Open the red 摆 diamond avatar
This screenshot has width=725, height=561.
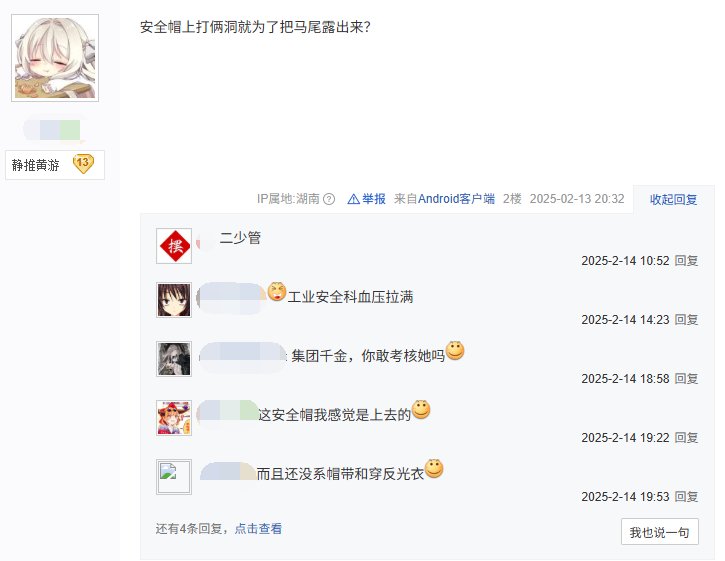[174, 246]
